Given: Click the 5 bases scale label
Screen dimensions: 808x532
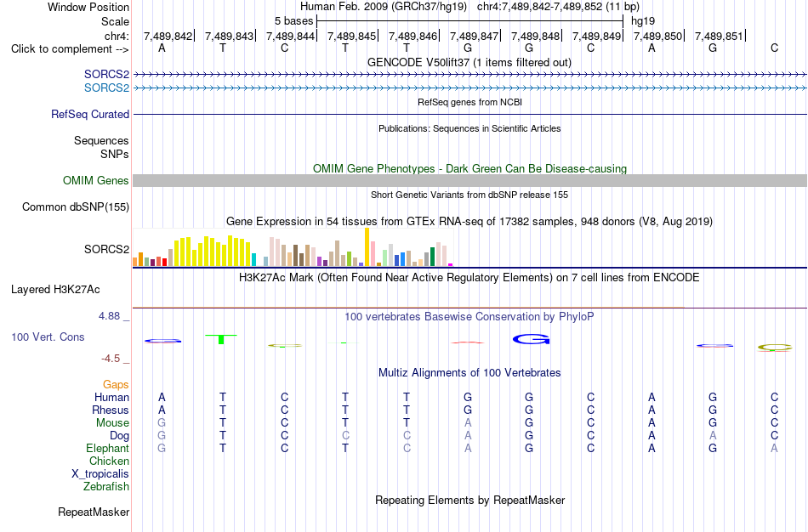Looking at the screenshot, I should (x=293, y=21).
